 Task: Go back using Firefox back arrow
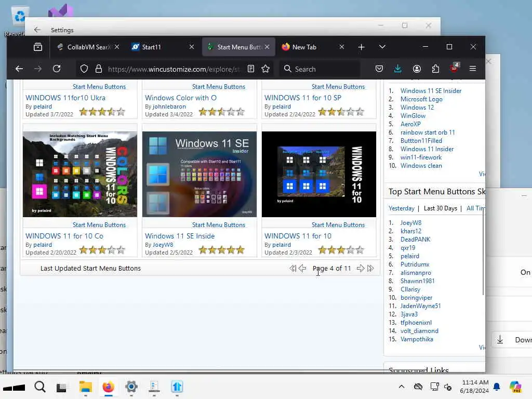click(19, 69)
